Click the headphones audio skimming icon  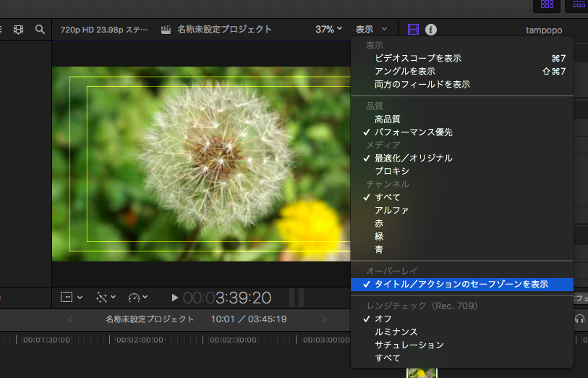(x=579, y=319)
